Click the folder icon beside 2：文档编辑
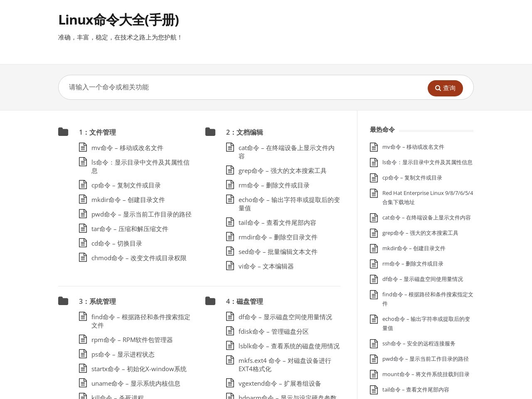532x399 pixels. click(210, 132)
